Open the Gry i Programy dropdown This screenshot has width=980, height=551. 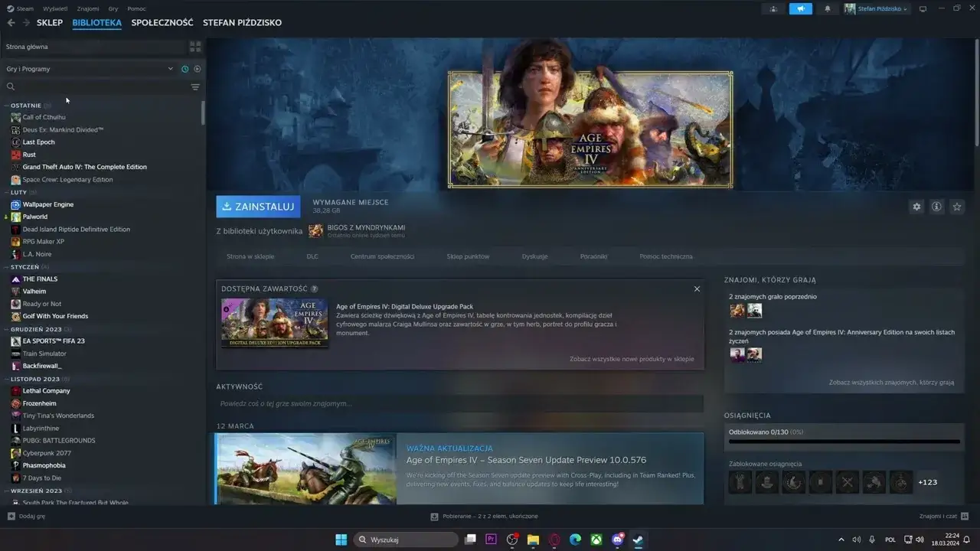pos(92,68)
